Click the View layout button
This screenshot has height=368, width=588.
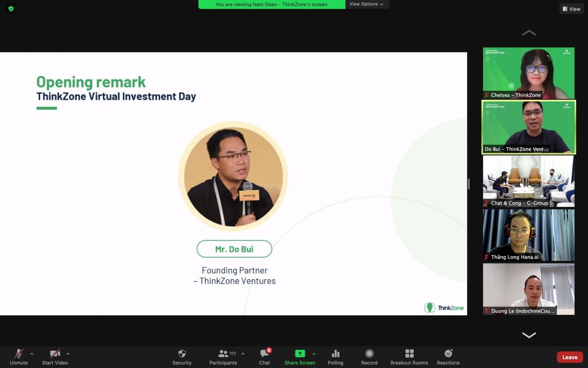pos(572,9)
